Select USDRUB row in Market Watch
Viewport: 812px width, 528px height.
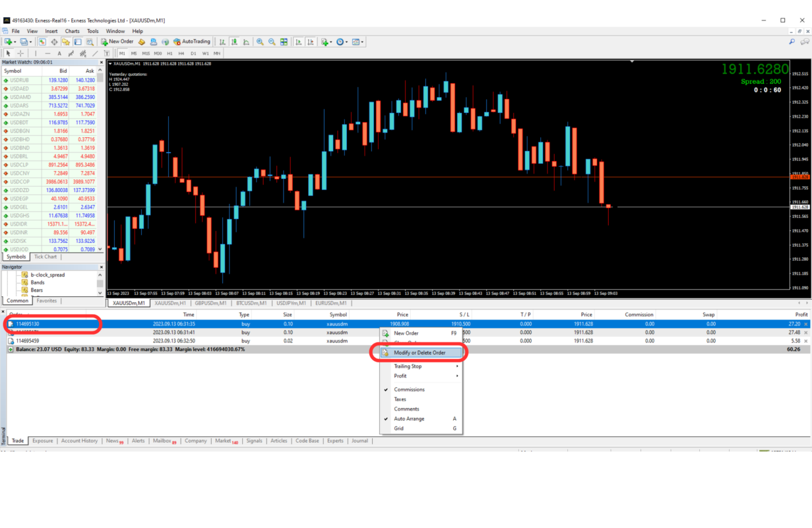49,80
